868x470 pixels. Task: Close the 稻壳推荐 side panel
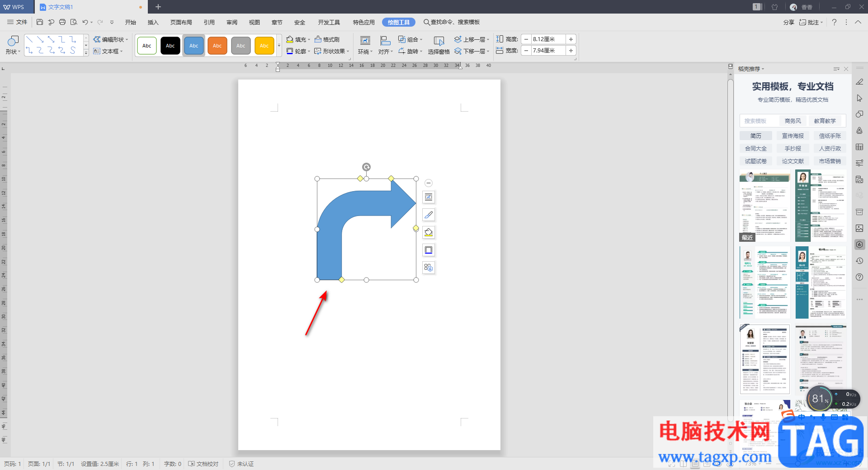(x=846, y=69)
